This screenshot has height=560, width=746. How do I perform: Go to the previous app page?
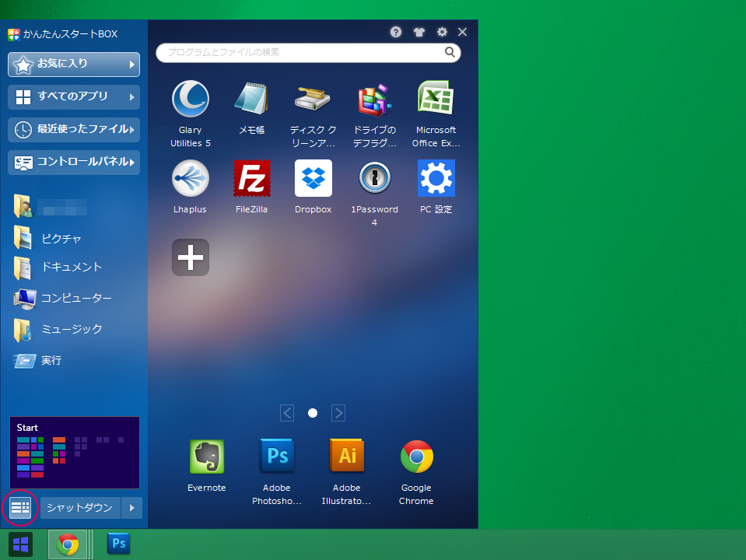287,413
